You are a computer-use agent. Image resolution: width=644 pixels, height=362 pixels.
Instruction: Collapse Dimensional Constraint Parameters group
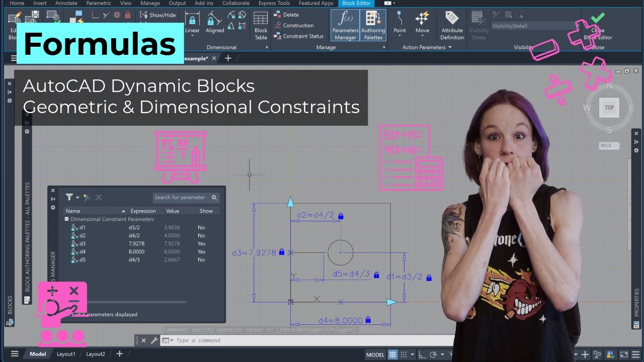(66, 219)
